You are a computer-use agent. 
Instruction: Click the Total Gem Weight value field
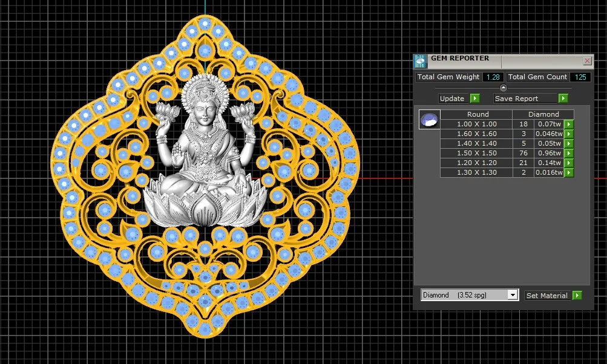[493, 77]
